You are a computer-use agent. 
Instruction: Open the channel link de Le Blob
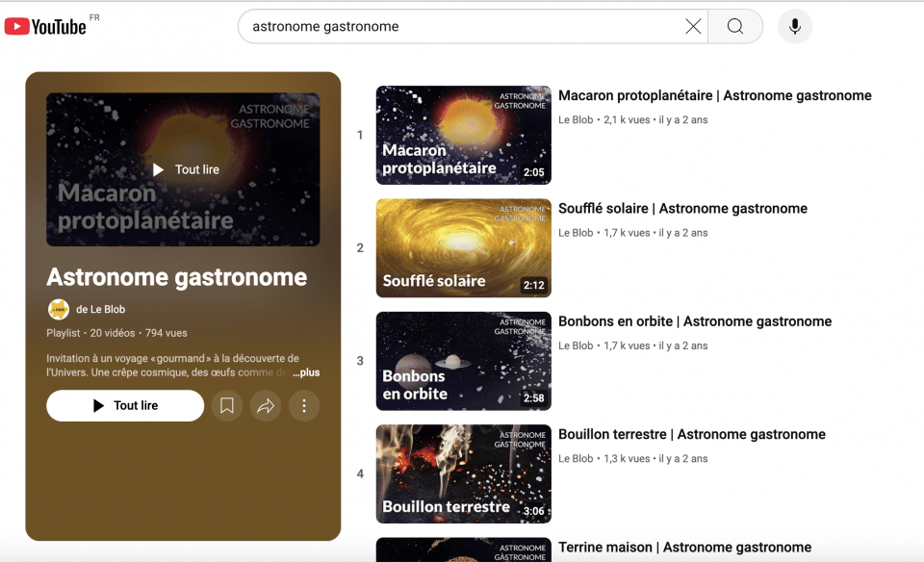pos(101,309)
